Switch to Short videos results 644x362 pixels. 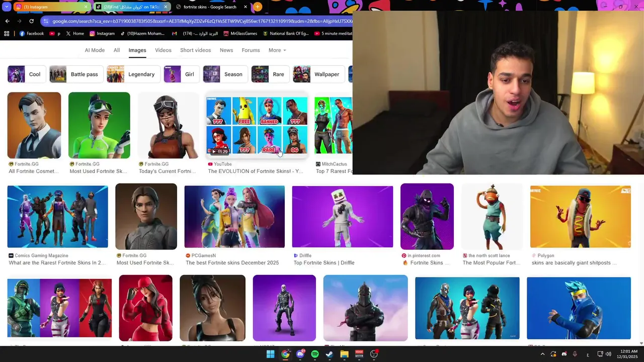point(195,50)
